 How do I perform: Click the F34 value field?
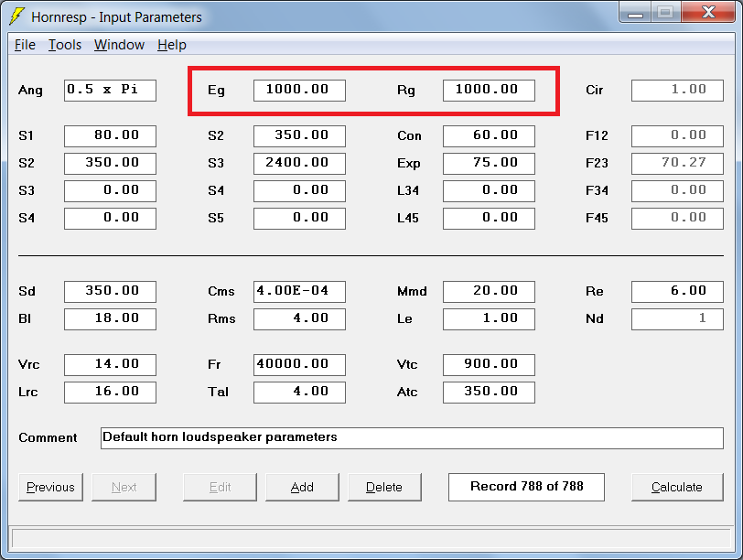[677, 191]
